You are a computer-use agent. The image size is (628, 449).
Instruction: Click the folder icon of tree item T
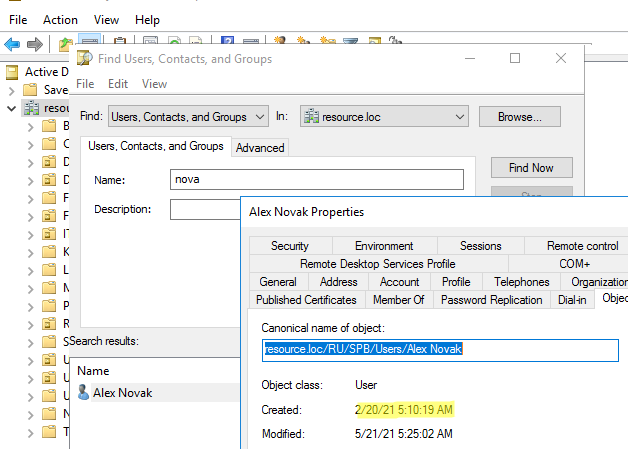49,432
